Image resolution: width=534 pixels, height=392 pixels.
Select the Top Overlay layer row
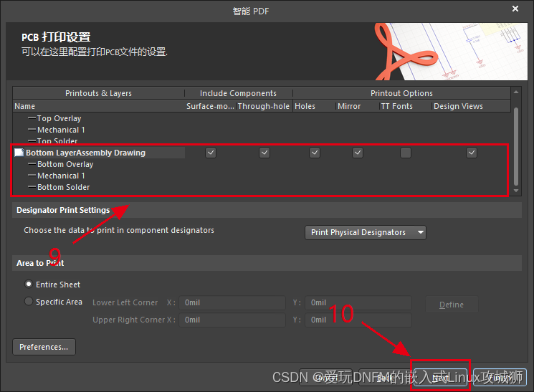pos(59,118)
